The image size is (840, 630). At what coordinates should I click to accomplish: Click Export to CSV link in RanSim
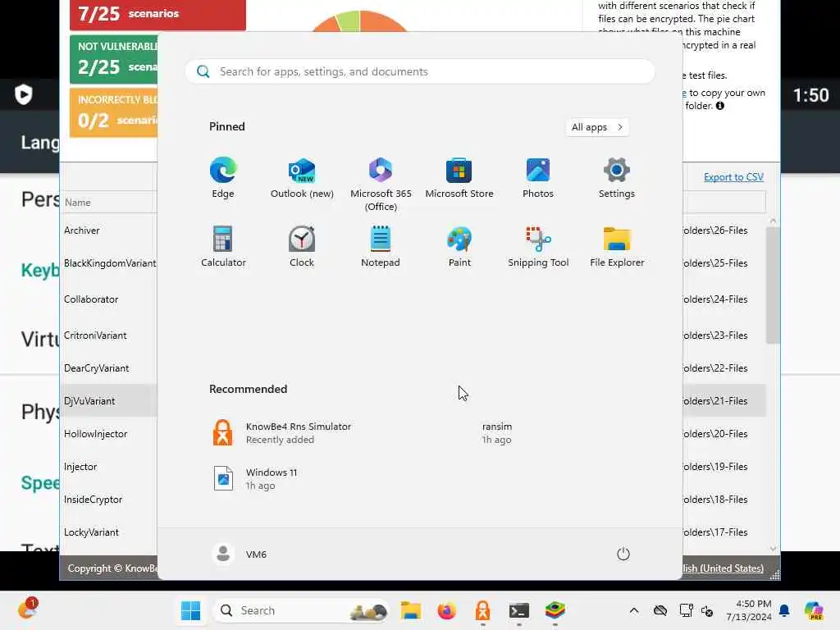point(733,177)
